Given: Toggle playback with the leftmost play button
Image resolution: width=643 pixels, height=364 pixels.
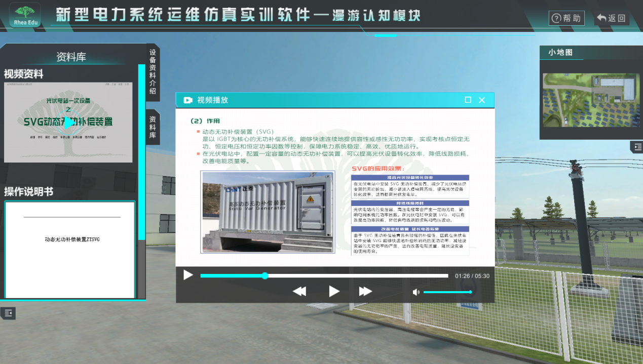Looking at the screenshot, I should (188, 275).
